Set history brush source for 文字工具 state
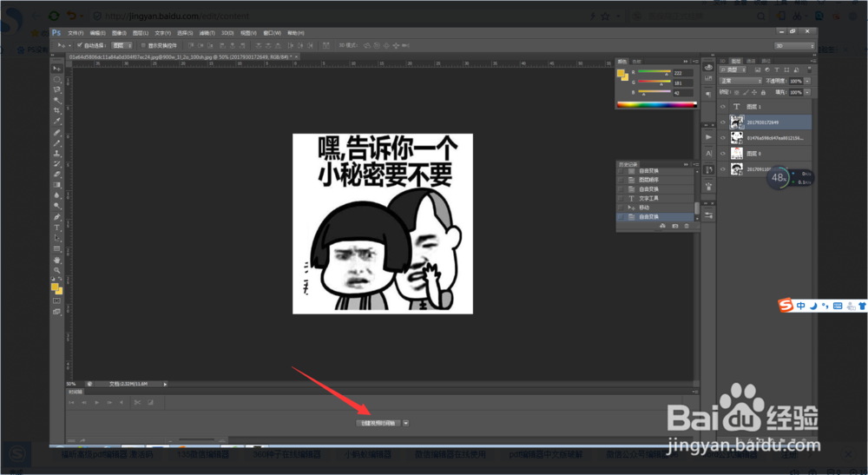 tap(620, 198)
